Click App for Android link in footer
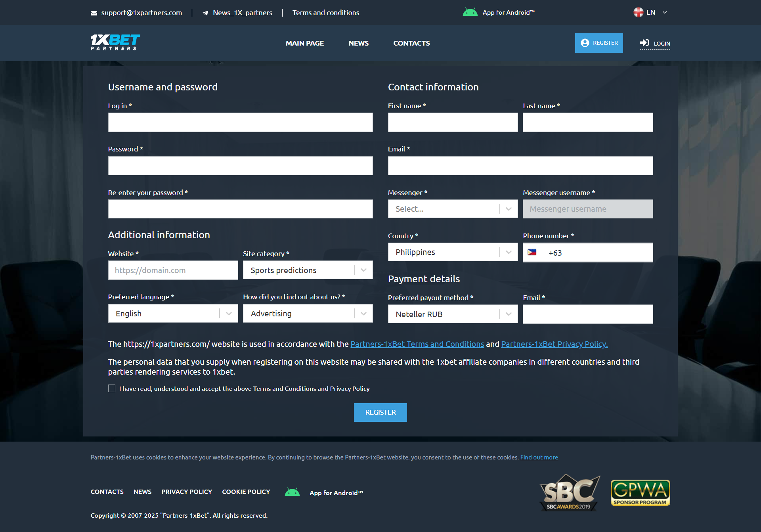 click(336, 493)
